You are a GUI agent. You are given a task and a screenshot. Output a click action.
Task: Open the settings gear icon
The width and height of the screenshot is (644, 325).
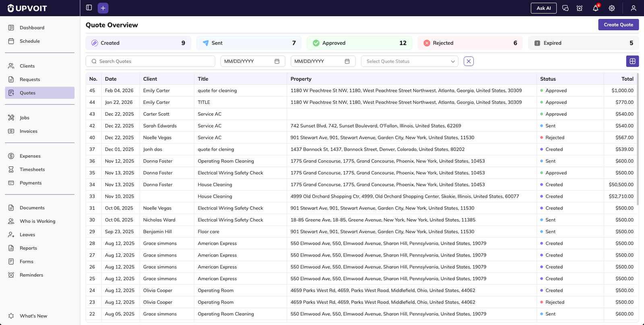coord(611,8)
